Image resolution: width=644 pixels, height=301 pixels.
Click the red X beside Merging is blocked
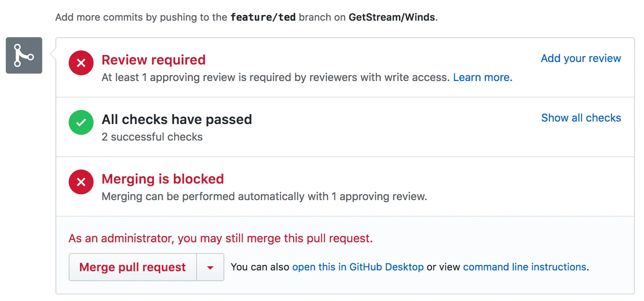coord(81,182)
